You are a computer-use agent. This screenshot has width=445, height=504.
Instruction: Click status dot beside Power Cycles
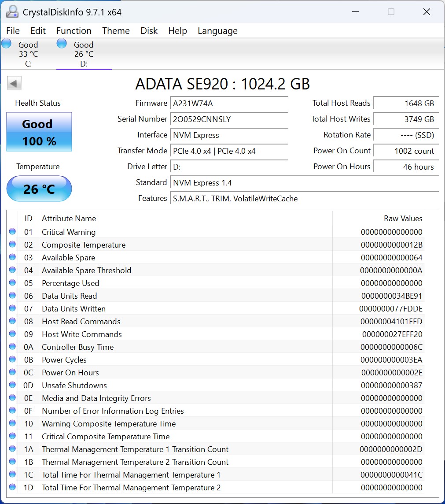pos(12,359)
